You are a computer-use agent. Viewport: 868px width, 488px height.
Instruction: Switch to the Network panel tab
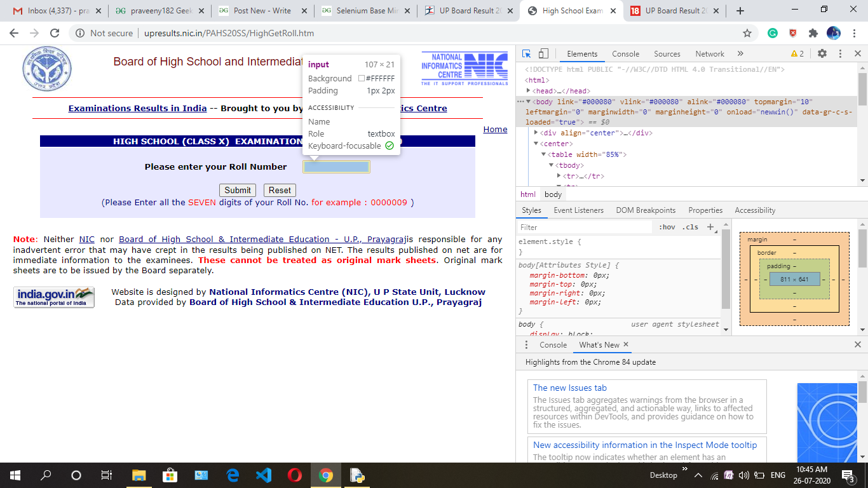[710, 54]
